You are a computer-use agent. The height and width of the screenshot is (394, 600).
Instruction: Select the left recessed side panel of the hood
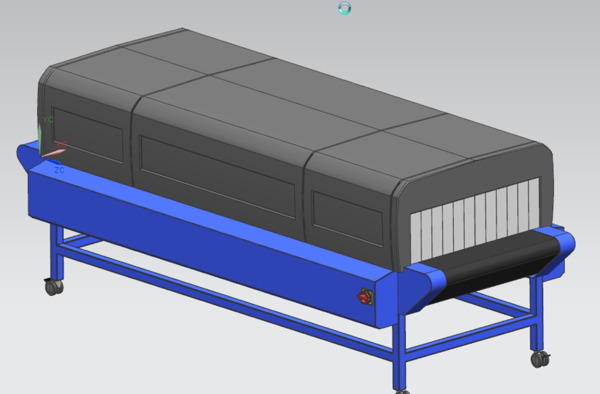coord(88,135)
